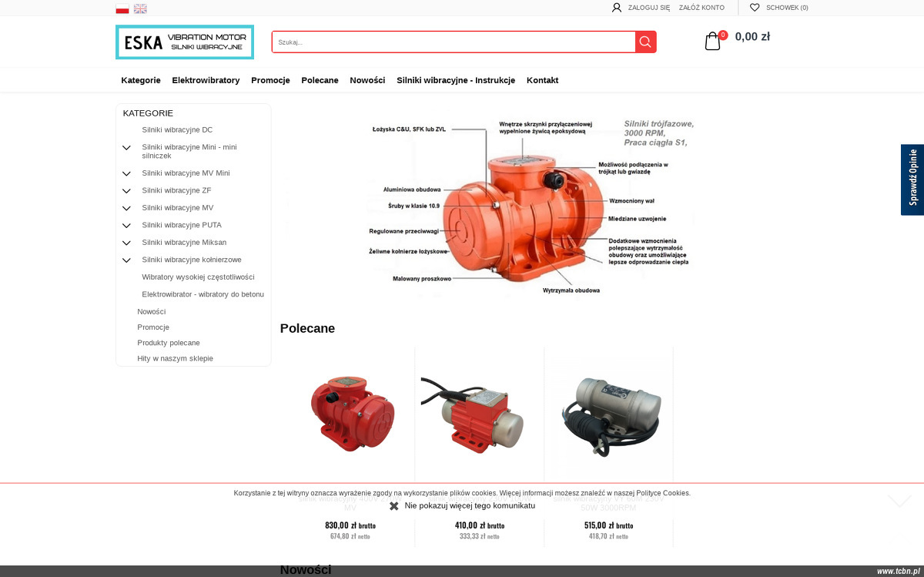924x577 pixels.
Task: Open ZALOGUJ SIĘ login link
Action: 649,8
